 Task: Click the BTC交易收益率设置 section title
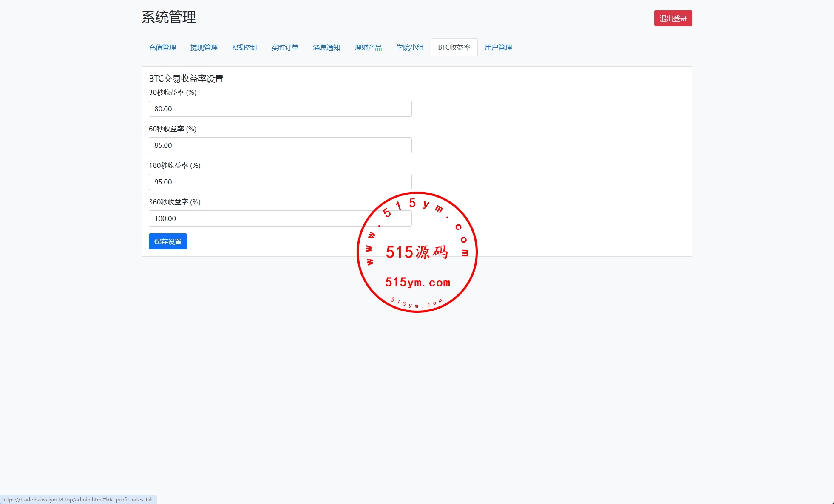(186, 79)
